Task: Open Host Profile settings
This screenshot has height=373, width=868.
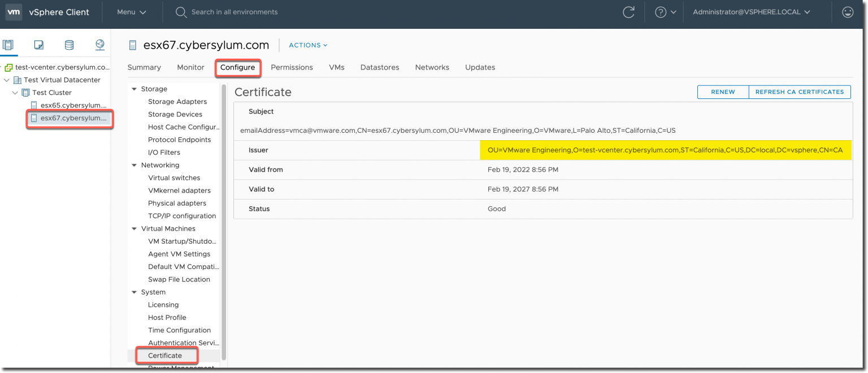Action: [167, 318]
